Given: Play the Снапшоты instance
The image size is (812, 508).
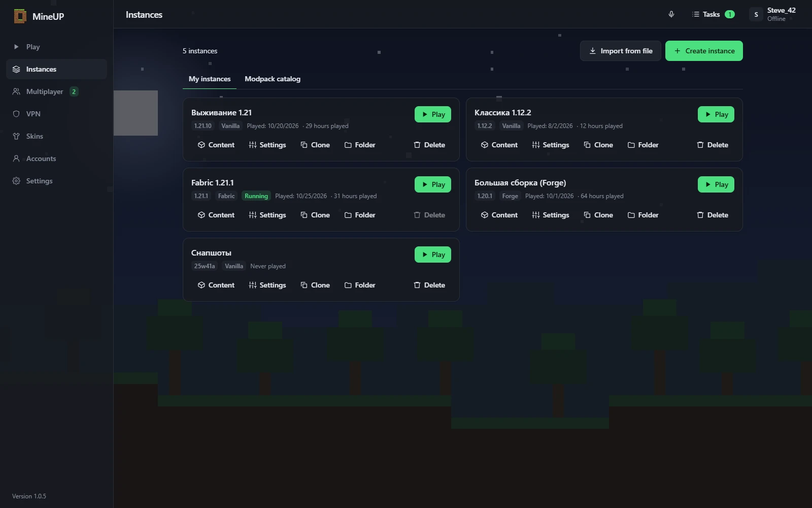Looking at the screenshot, I should coord(433,255).
